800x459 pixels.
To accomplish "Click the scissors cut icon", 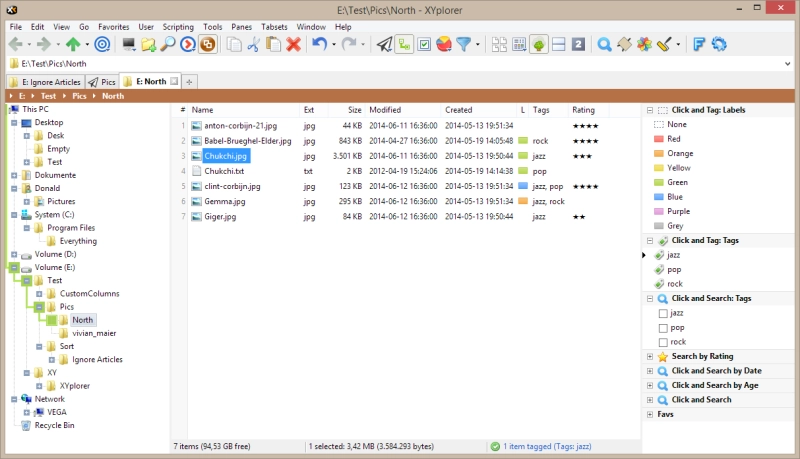I will (x=254, y=44).
